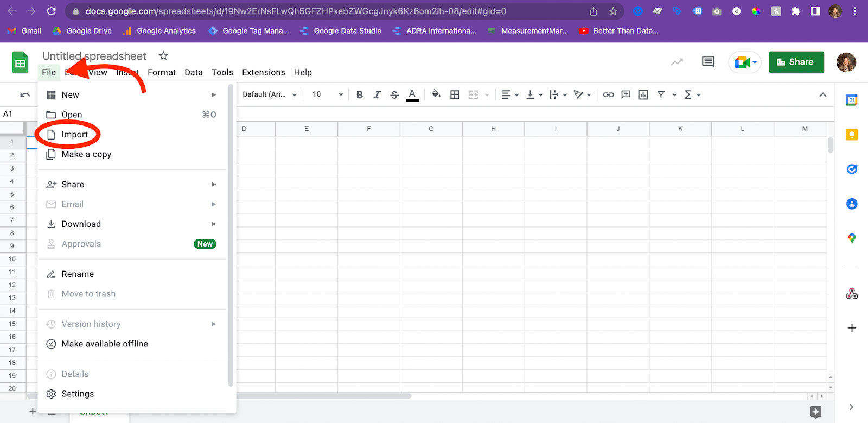Open the Extensions menu
The image size is (868, 423).
[x=264, y=72]
